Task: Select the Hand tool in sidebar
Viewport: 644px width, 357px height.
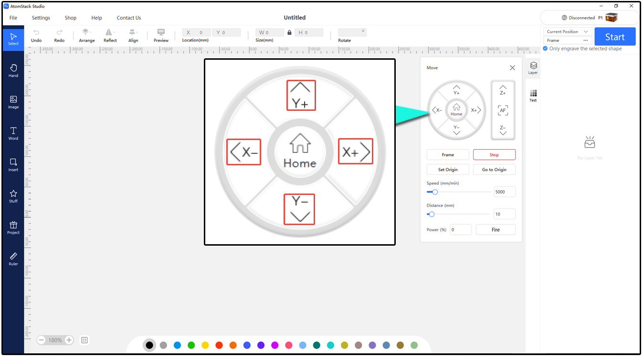Action: (x=13, y=71)
